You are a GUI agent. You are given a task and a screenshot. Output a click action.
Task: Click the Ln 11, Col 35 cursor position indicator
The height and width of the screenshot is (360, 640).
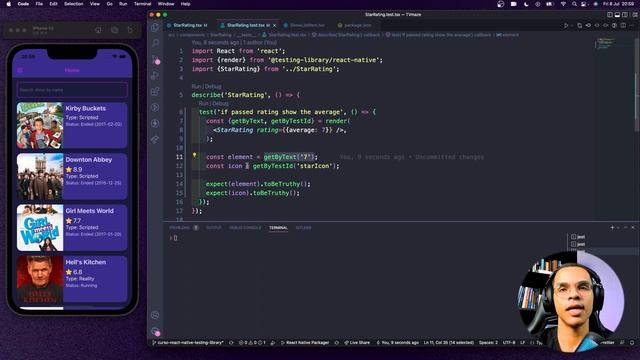pyautogui.click(x=449, y=343)
